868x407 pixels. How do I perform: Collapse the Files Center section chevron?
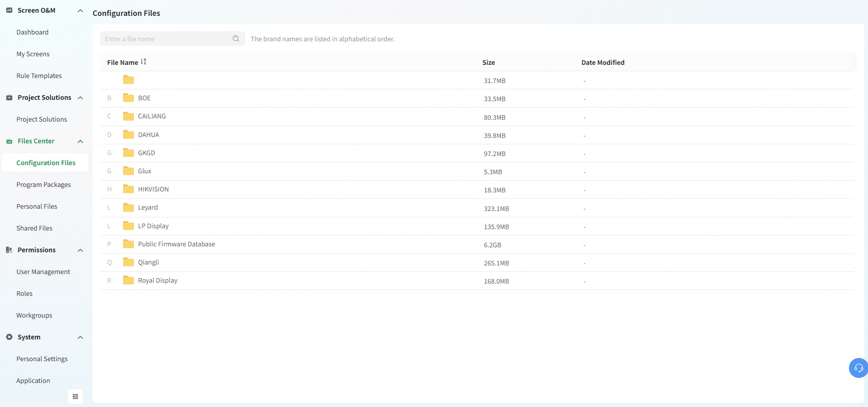tap(80, 141)
